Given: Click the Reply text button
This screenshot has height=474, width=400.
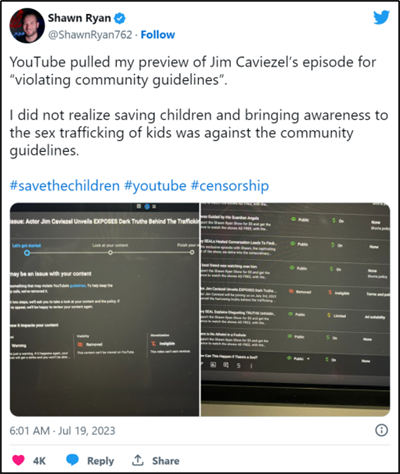Looking at the screenshot, I should tap(100, 461).
